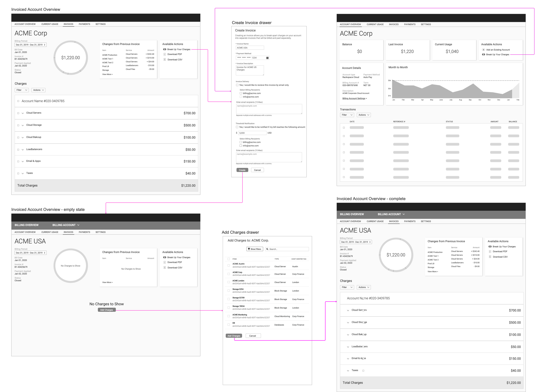Click the card icon in Payment Method field

pyautogui.click(x=267, y=58)
